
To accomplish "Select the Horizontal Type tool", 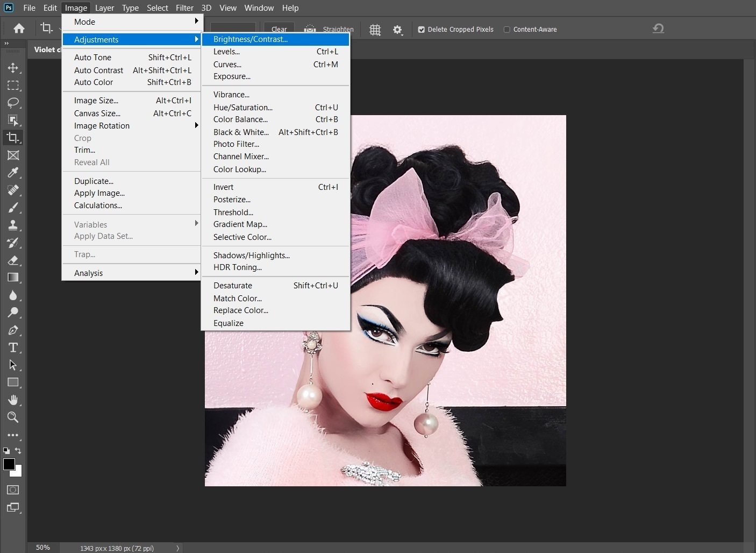I will 13,348.
